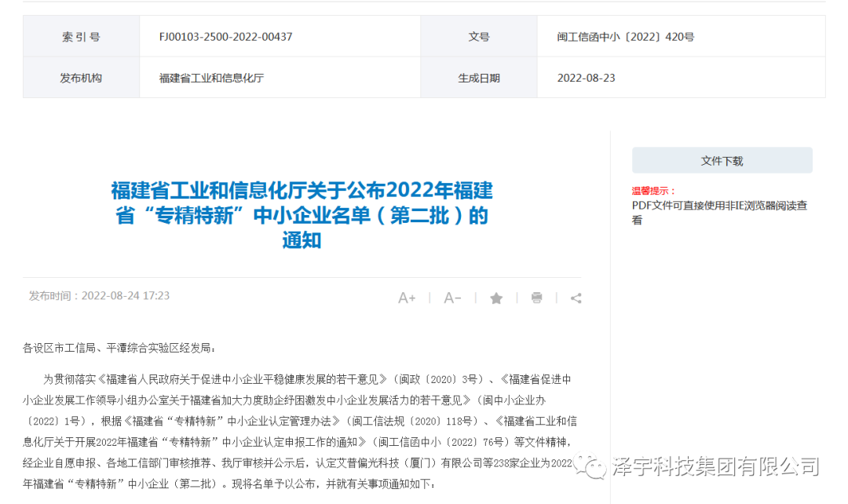Click the publish time 2022-08-24 17:23
Image resolution: width=848 pixels, height=504 pixels.
click(99, 296)
